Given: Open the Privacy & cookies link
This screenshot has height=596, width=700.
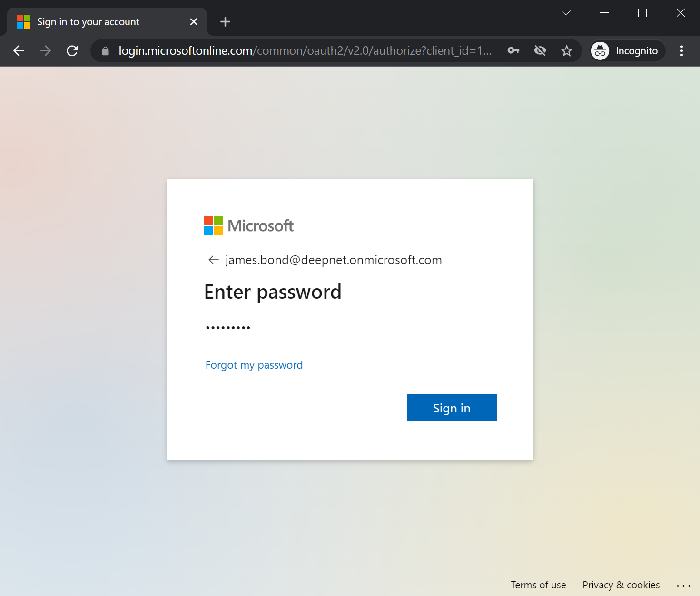Looking at the screenshot, I should tap(621, 585).
